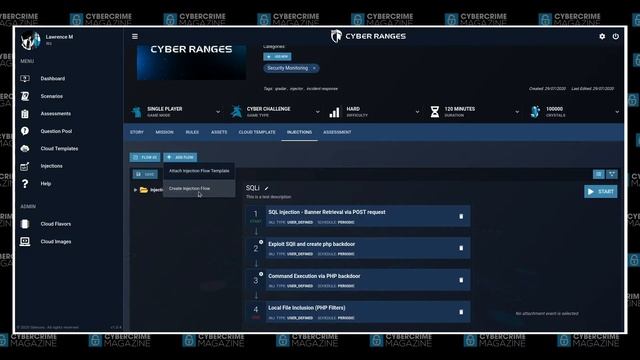Switch to diagram view icon
The height and width of the screenshot is (360, 640).
coord(611,174)
